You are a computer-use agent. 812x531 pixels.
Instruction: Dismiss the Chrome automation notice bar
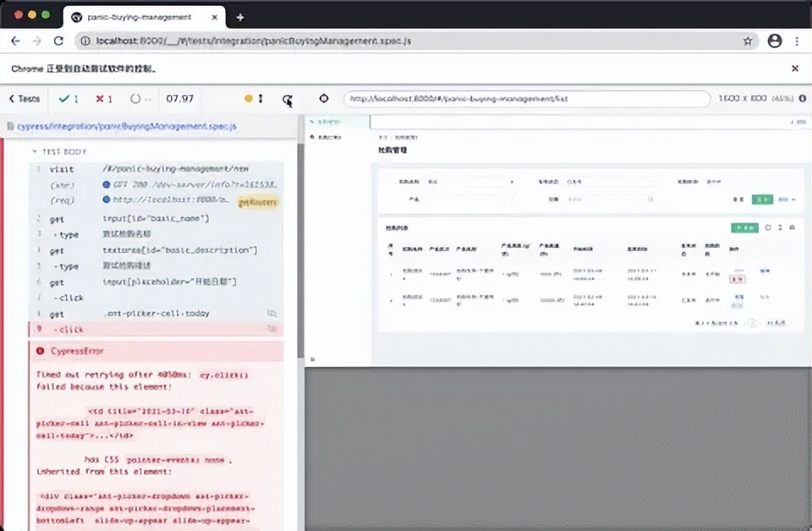794,68
